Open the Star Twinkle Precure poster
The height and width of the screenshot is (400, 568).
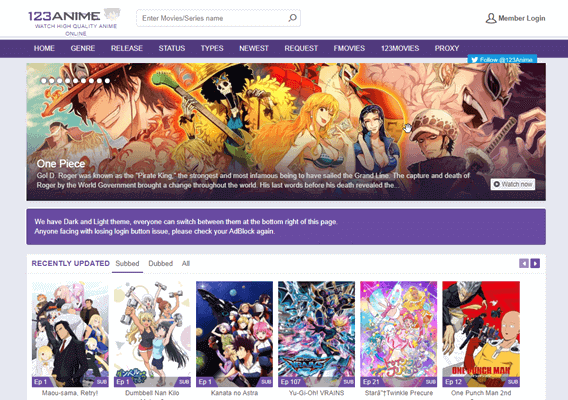[x=398, y=334]
